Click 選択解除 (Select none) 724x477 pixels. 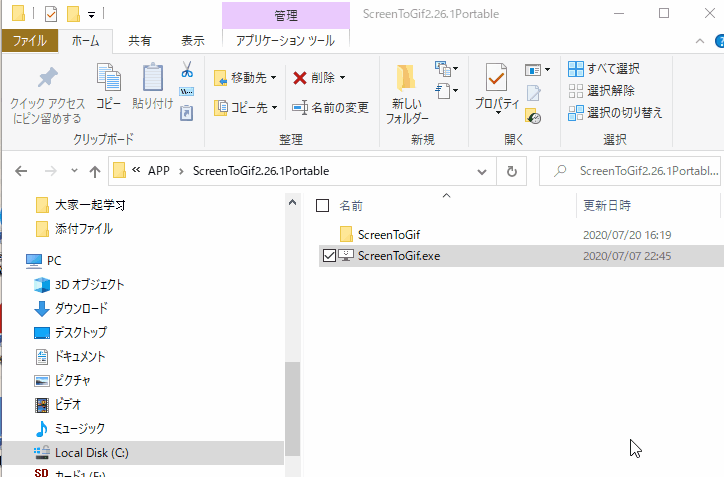(601, 91)
